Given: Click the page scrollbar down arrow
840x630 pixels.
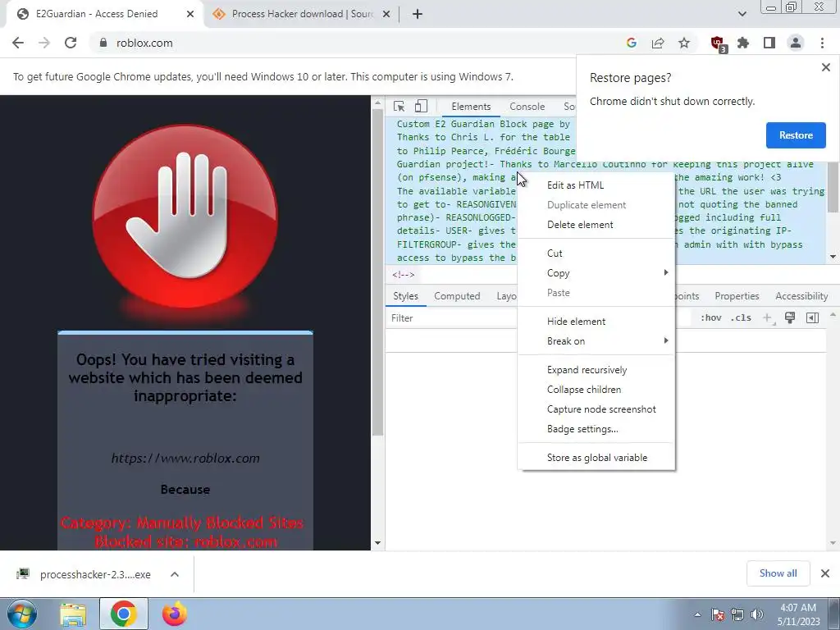Looking at the screenshot, I should click(377, 543).
